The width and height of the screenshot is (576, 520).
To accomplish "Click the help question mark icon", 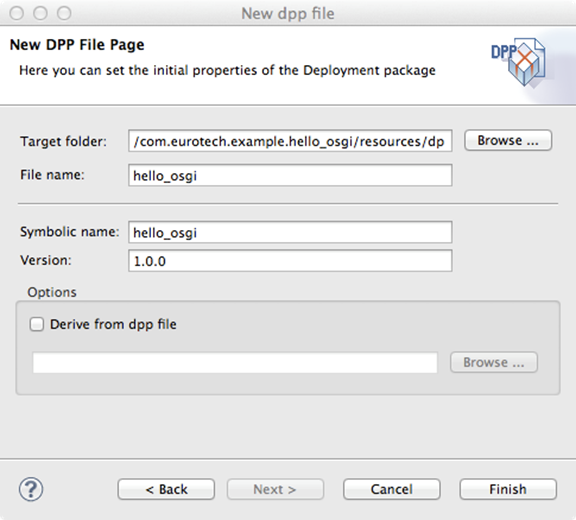I will coord(31,490).
